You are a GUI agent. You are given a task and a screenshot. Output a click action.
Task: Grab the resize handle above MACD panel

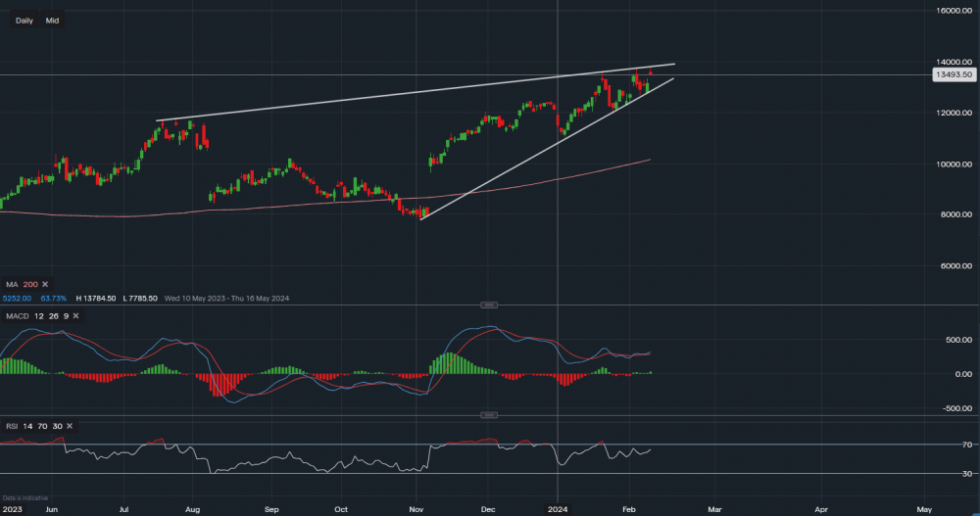[x=488, y=305]
